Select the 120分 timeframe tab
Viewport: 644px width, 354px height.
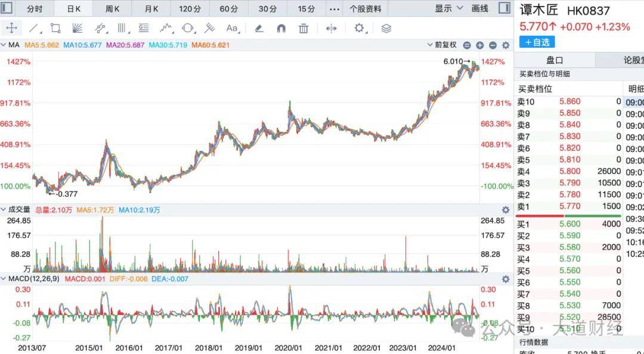190,8
